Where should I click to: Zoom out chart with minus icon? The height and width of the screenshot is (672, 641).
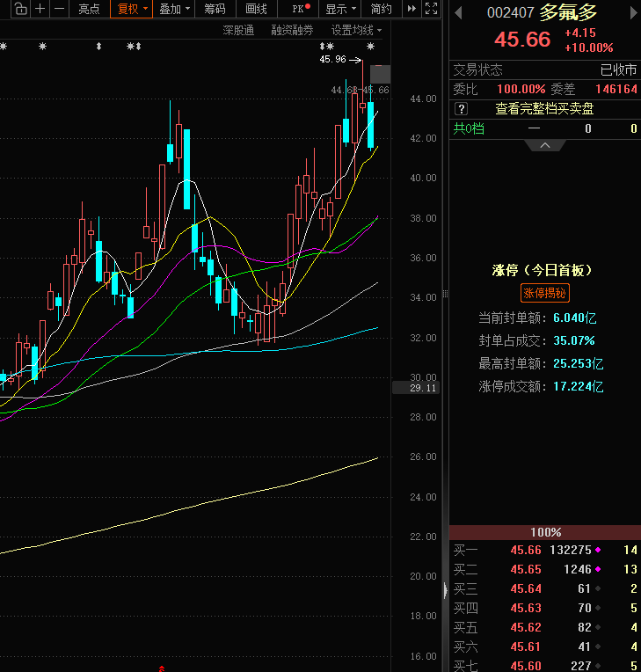coord(60,9)
